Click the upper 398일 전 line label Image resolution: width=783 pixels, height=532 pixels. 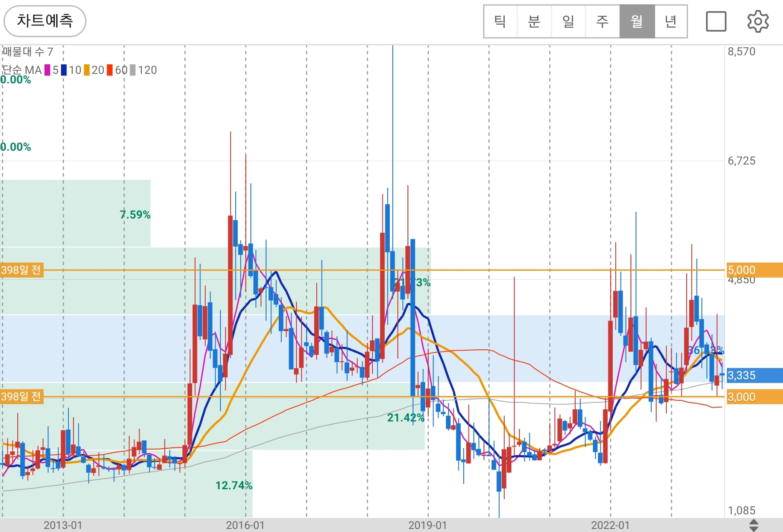[x=21, y=270]
